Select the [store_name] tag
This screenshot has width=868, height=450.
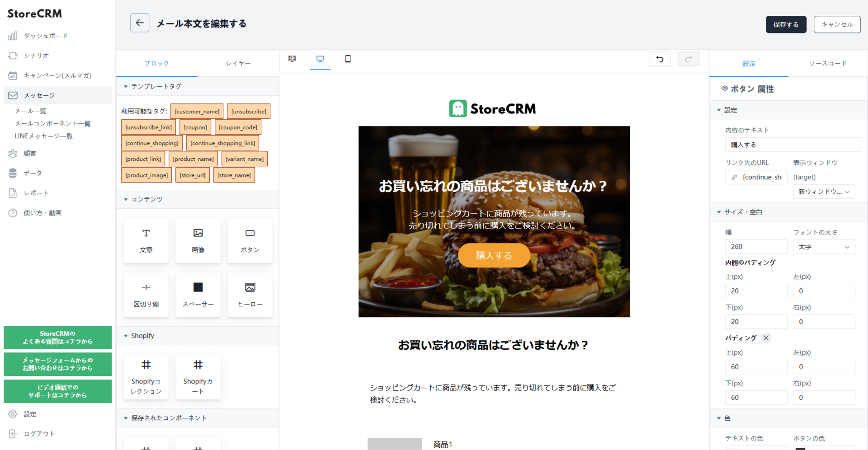coord(234,175)
